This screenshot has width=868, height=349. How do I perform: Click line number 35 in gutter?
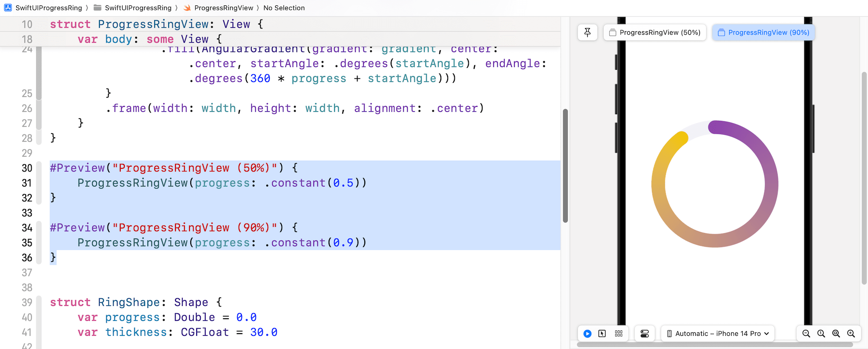(27, 243)
